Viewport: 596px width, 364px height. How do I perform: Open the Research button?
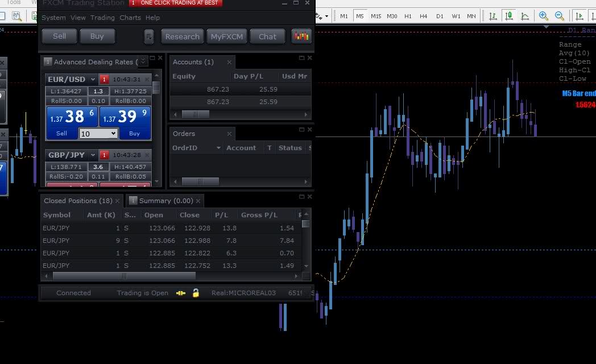click(183, 36)
